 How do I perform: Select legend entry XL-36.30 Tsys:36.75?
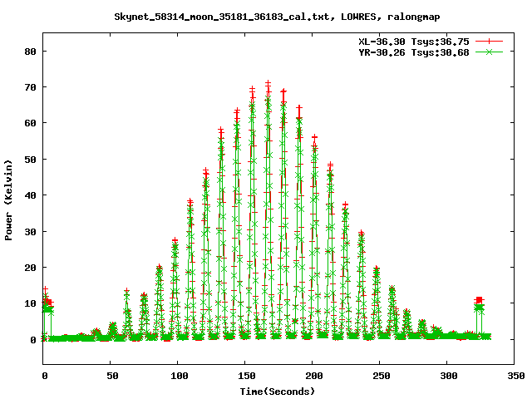414,42
